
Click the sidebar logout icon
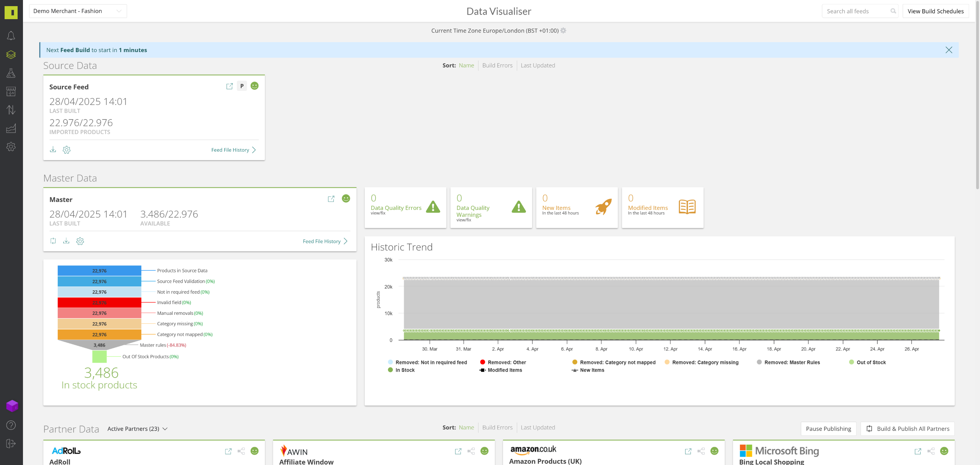coord(11,444)
